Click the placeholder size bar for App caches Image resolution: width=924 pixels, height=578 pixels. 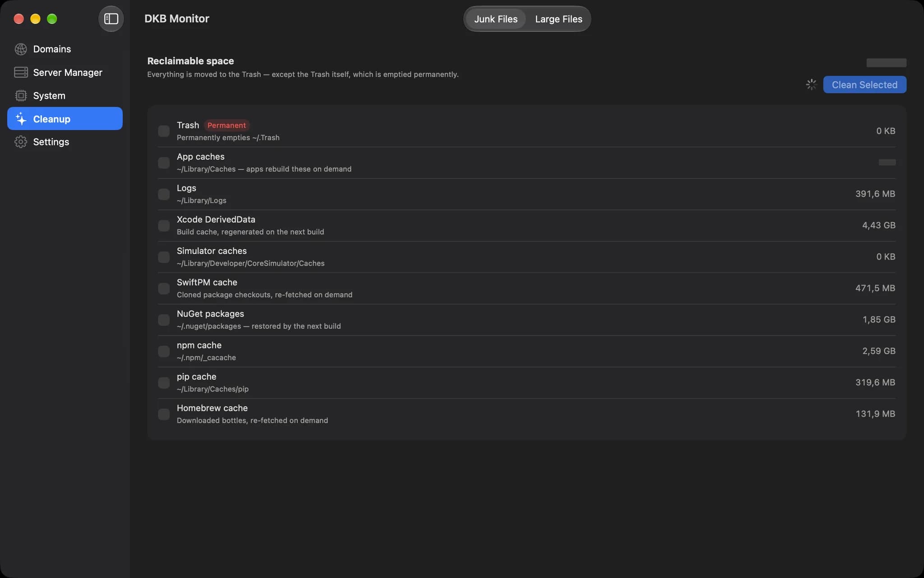[887, 162]
